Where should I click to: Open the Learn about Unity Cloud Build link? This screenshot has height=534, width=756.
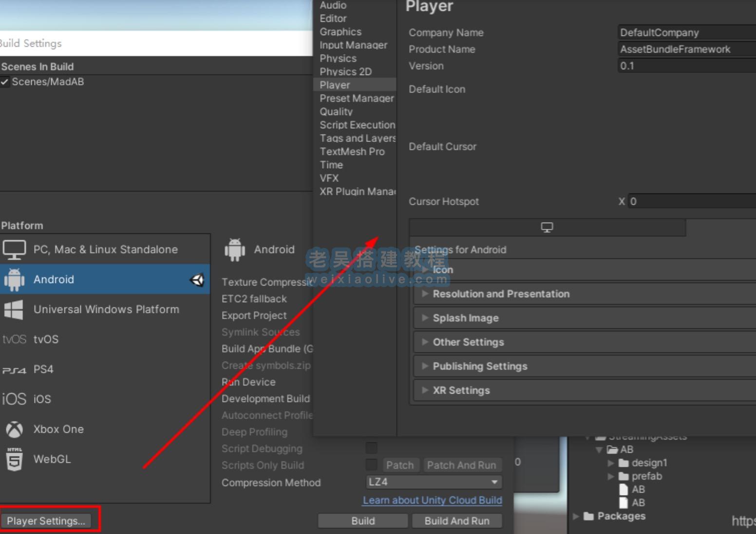pyautogui.click(x=432, y=500)
